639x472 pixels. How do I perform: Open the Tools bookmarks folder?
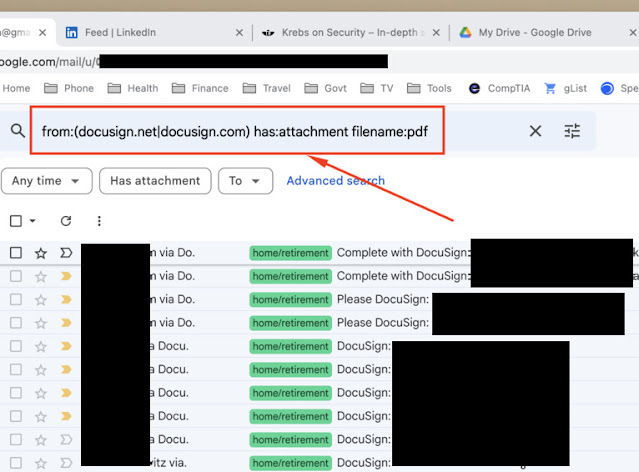pyautogui.click(x=429, y=88)
